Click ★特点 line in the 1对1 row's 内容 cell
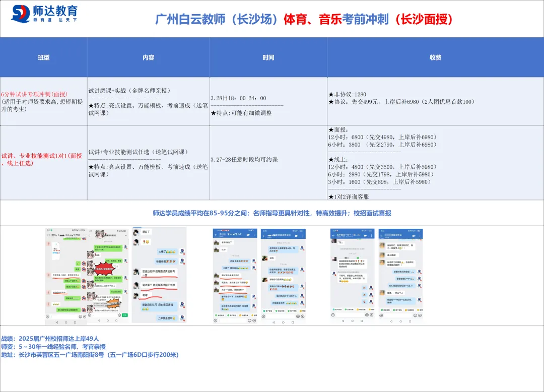544x392 pixels. (x=148, y=170)
